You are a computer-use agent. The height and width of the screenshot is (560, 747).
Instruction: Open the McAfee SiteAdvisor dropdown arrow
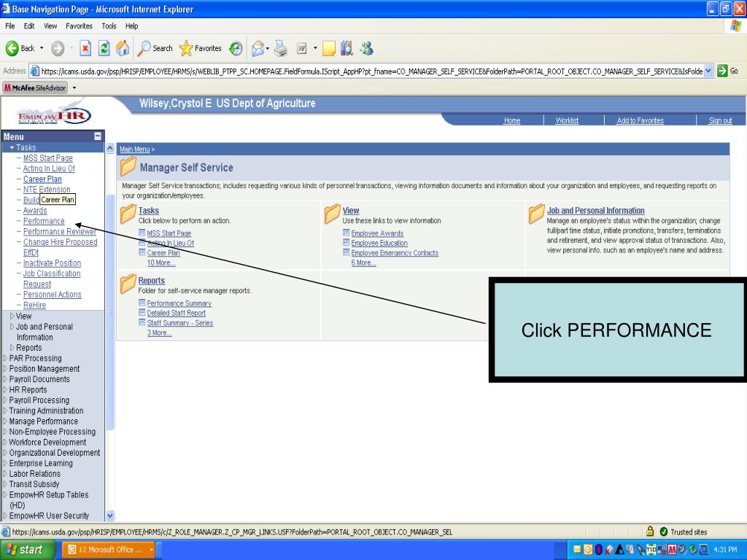pyautogui.click(x=74, y=87)
